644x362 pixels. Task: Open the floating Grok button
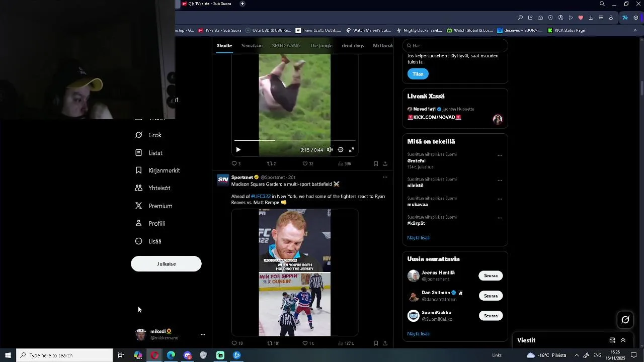[x=625, y=320]
